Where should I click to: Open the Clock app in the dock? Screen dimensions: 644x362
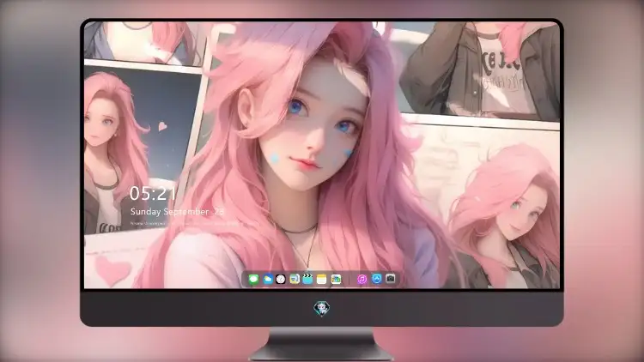click(x=281, y=280)
